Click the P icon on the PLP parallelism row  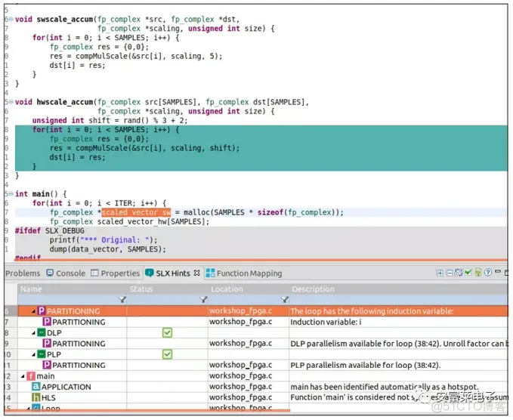click(47, 365)
